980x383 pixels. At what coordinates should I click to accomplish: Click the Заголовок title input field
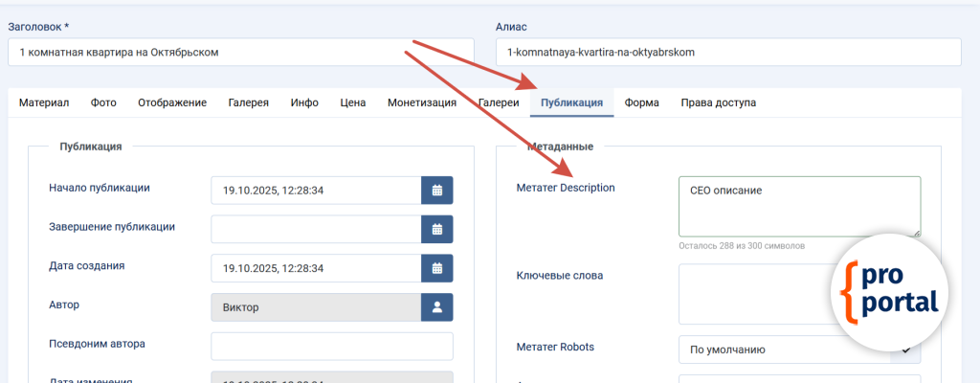240,53
